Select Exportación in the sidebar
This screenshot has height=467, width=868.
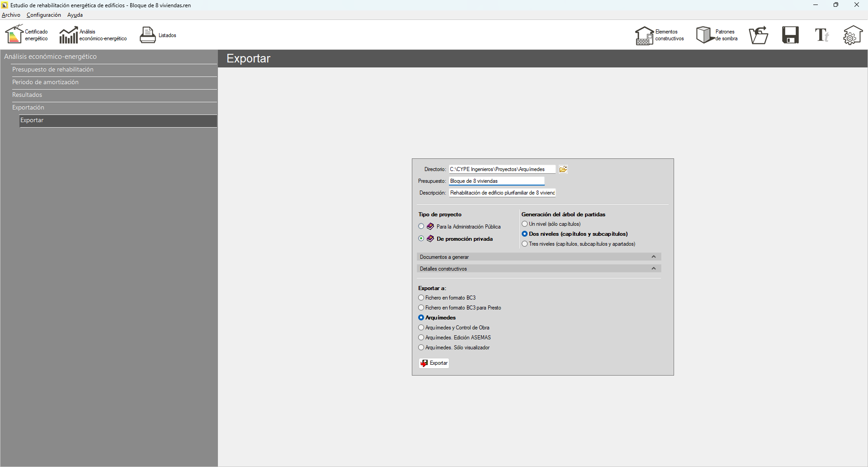pos(114,108)
